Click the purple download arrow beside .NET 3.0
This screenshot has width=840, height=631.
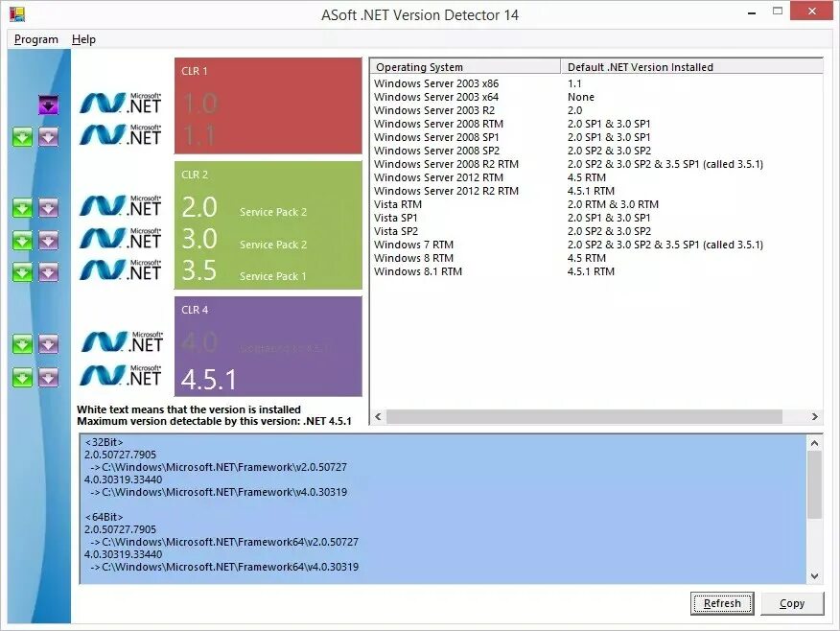coord(48,241)
